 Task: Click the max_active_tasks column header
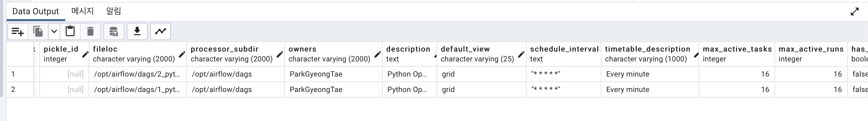click(737, 54)
